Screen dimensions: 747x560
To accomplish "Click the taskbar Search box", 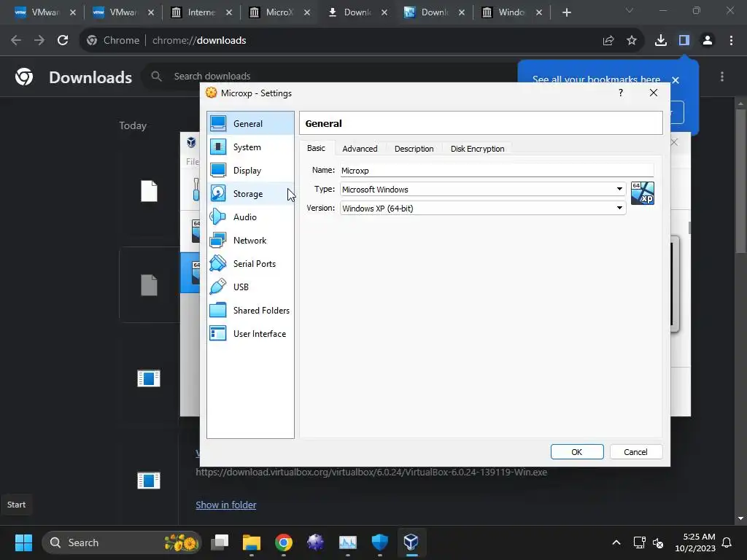I will (x=122, y=542).
